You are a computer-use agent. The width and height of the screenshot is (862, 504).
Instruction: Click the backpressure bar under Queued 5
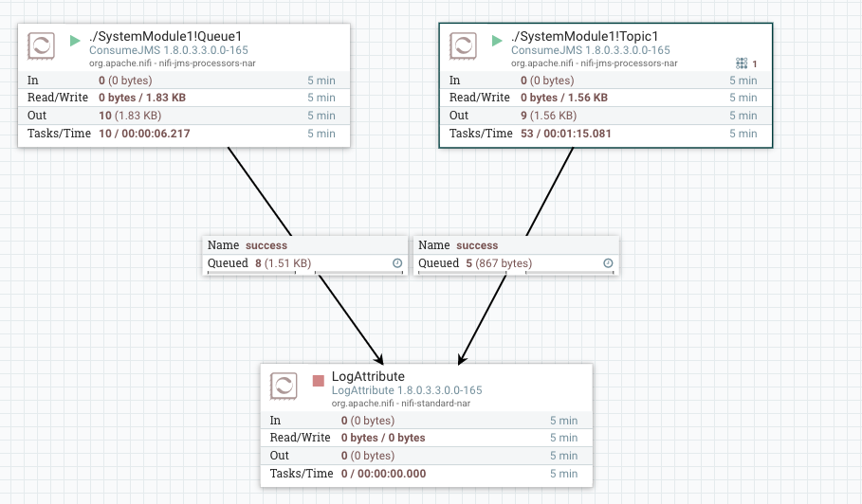tap(516, 272)
